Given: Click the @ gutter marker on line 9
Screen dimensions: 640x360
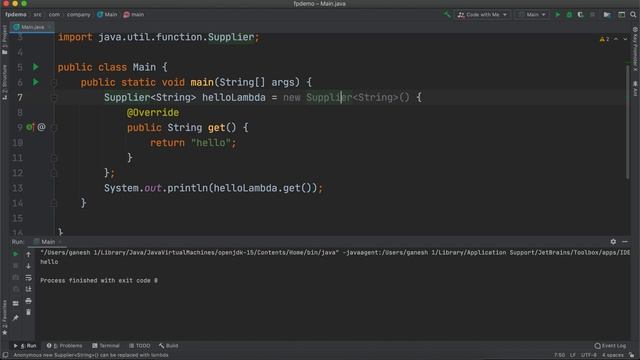Looking at the screenshot, I should click(x=41, y=127).
